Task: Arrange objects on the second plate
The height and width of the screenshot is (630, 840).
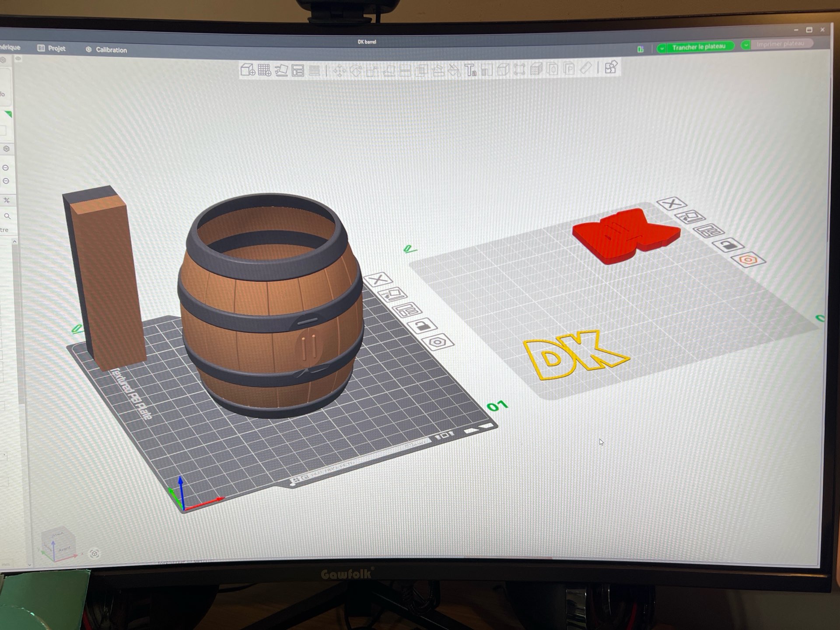Action: [709, 231]
